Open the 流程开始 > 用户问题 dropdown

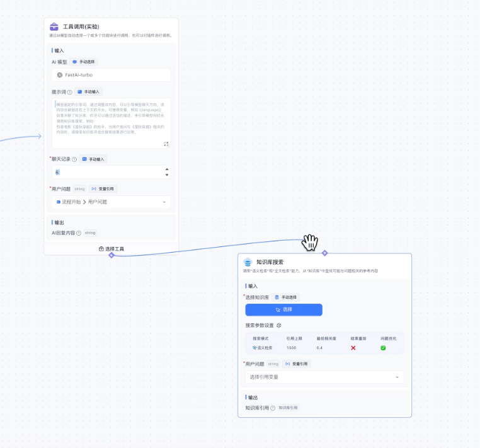pyautogui.click(x=111, y=202)
